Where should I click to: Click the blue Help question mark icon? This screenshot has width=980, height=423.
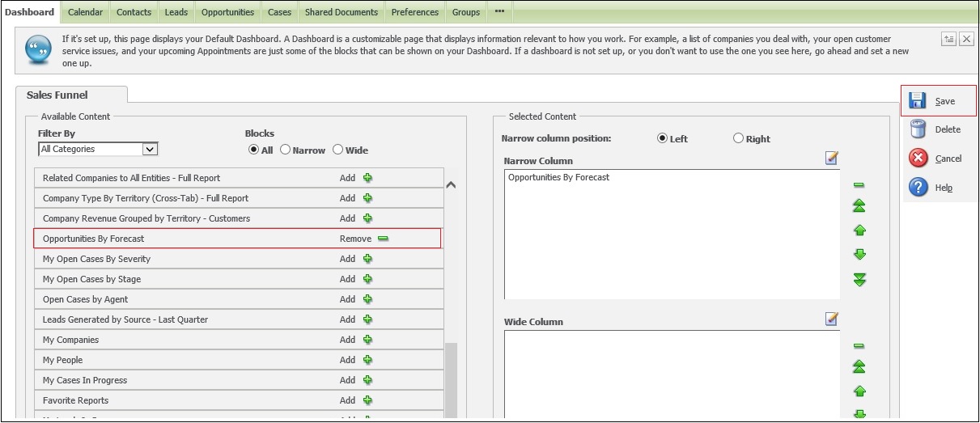pos(918,188)
